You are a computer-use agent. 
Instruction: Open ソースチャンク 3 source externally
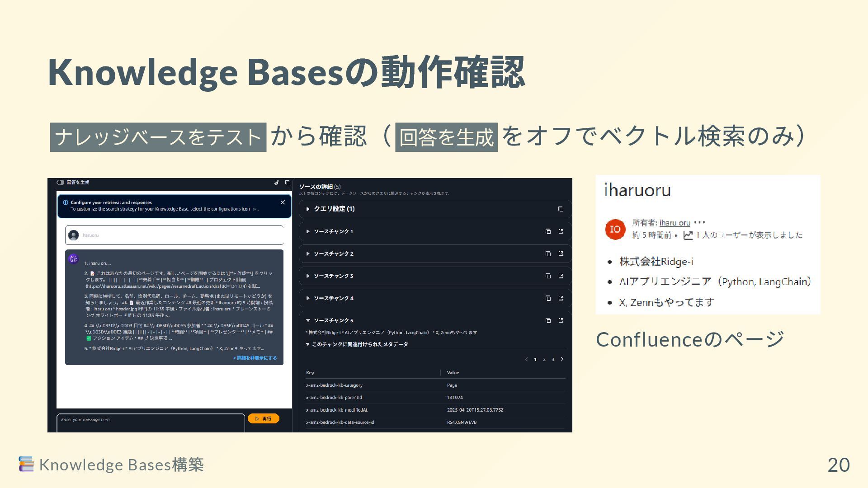coord(561,276)
